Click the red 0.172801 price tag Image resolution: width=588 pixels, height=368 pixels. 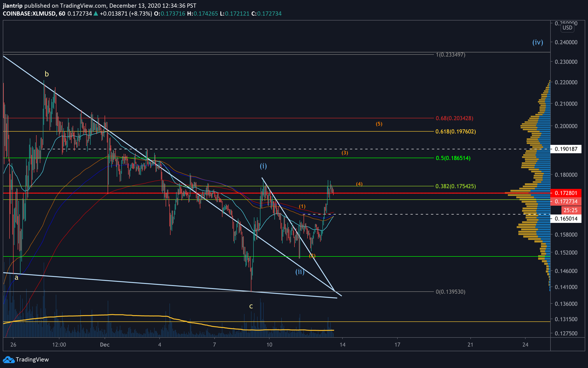click(x=566, y=193)
